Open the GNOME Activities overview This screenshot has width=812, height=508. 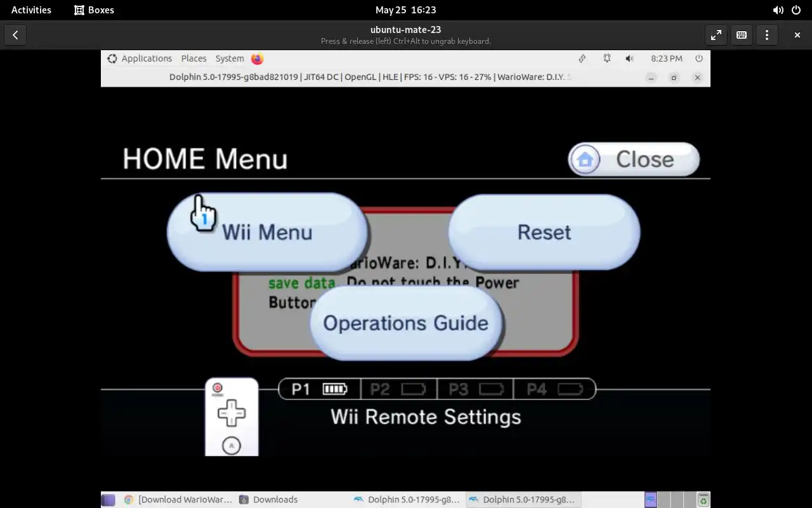(31, 10)
